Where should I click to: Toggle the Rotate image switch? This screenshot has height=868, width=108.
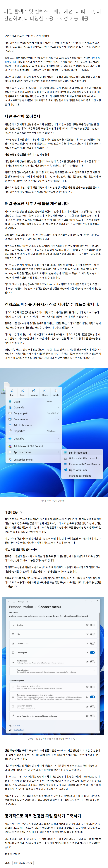pos(92,662)
